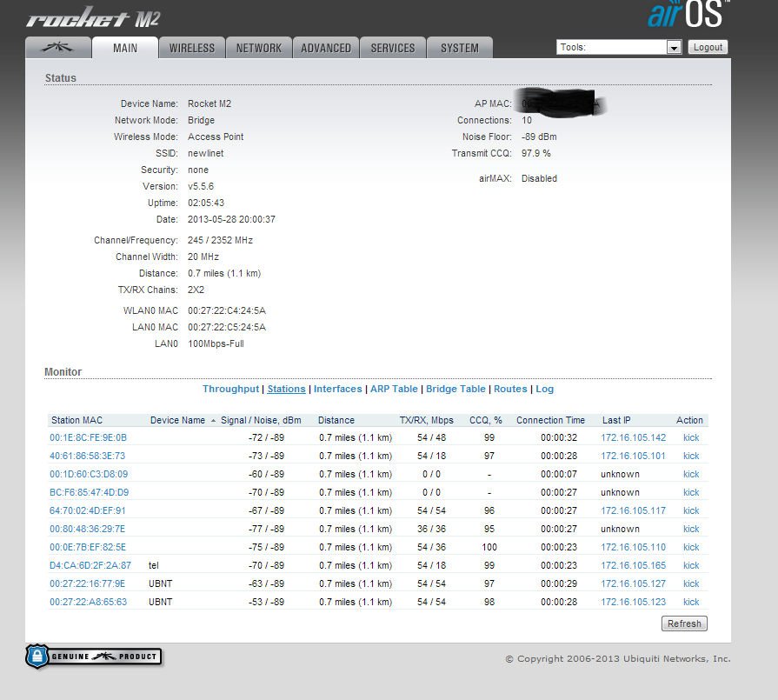Click the Connection Time column header
778x700 pixels.
pyautogui.click(x=551, y=420)
